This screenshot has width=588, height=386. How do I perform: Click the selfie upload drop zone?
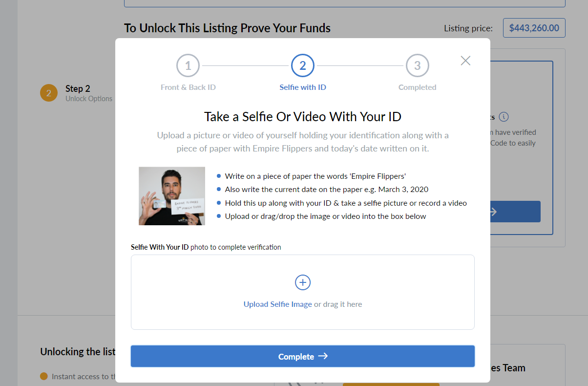(303, 292)
